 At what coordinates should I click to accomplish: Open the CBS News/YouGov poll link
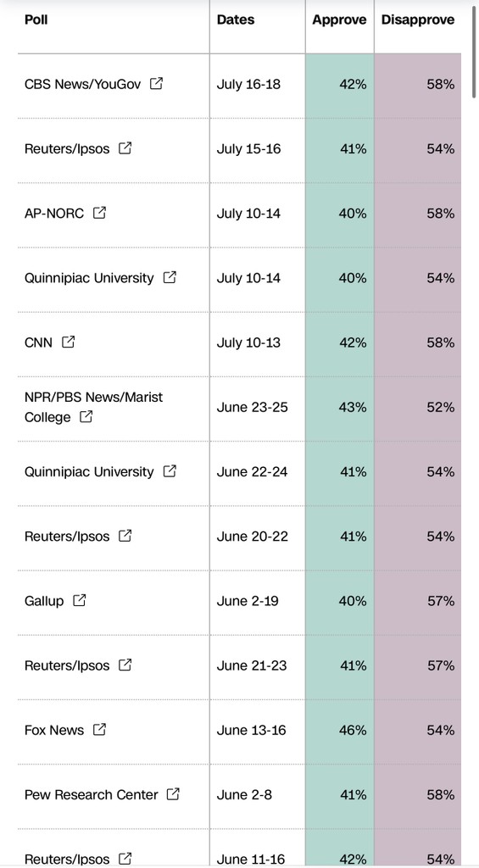[82, 84]
